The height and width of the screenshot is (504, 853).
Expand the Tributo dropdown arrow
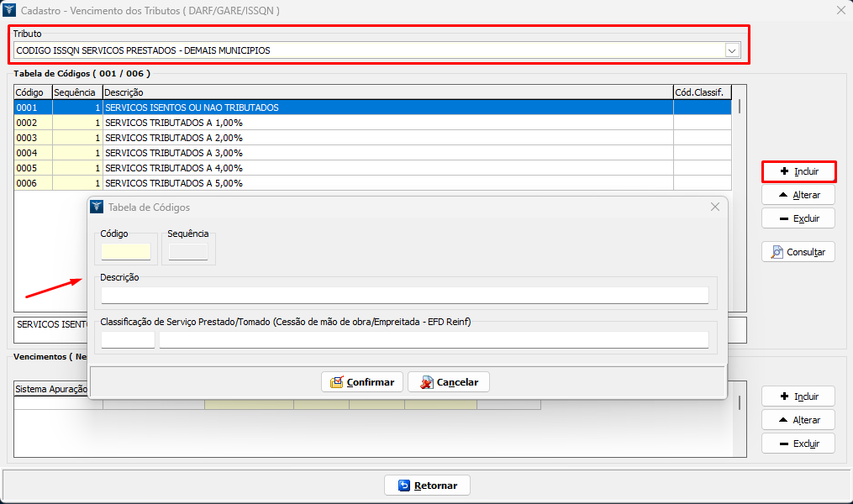[x=732, y=50]
